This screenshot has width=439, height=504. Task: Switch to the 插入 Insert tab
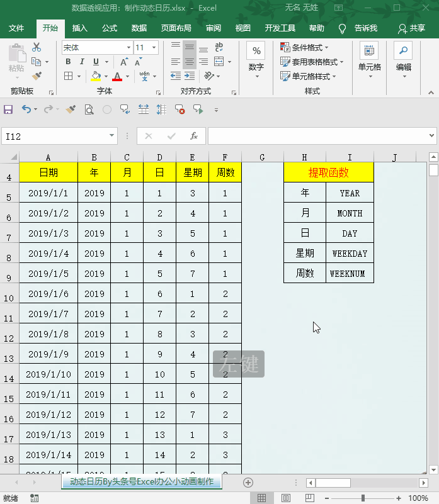tap(79, 28)
